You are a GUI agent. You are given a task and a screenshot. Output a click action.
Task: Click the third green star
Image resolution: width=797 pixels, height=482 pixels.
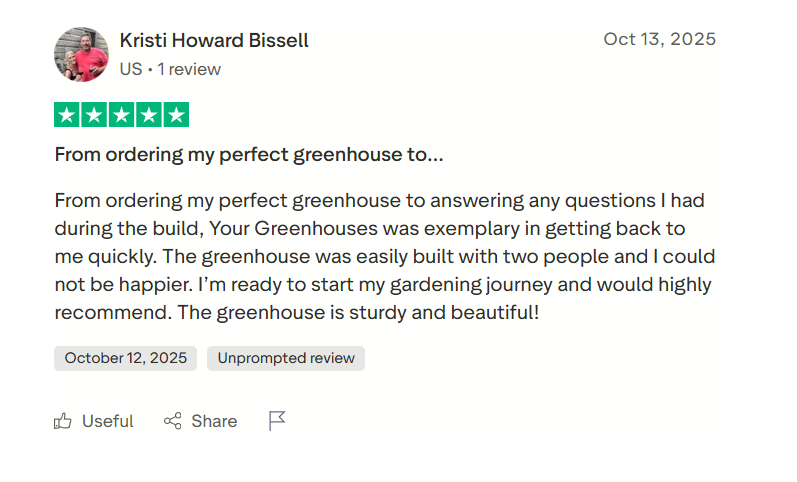[121, 115]
